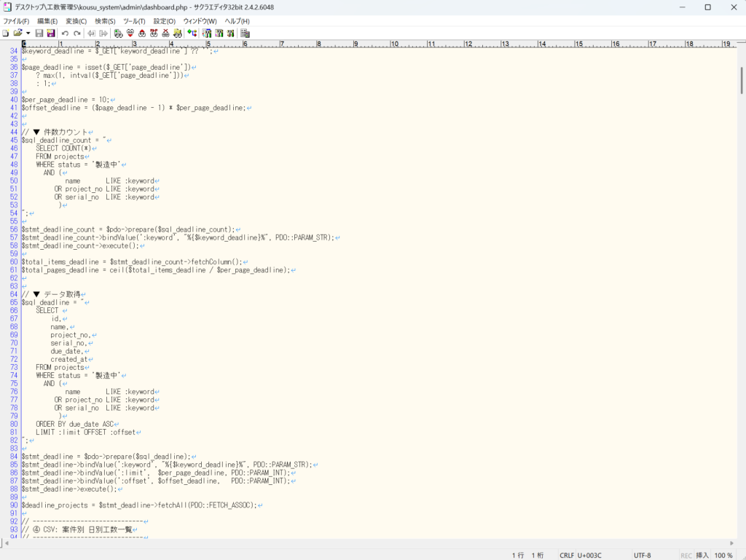Click the Redo arrow icon
Screen dimensions: 746x560
coord(76,33)
